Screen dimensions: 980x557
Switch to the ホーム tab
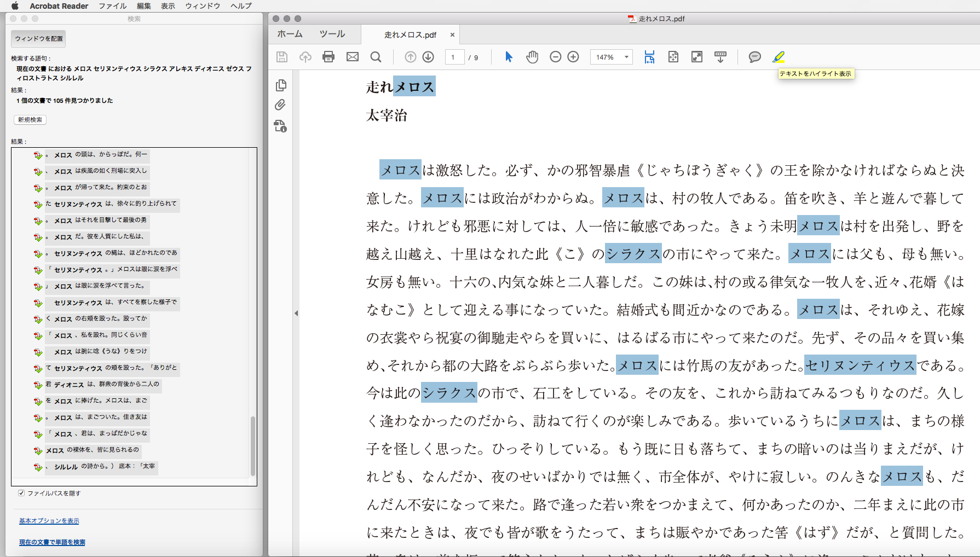click(290, 34)
